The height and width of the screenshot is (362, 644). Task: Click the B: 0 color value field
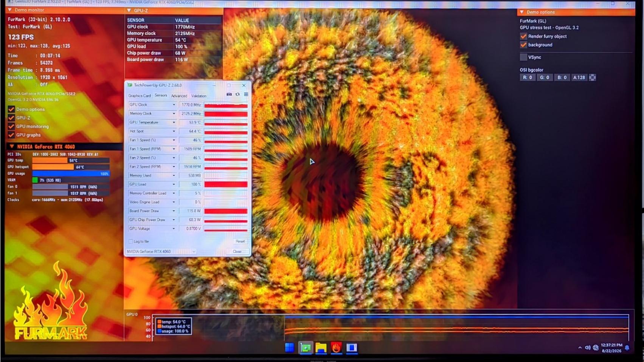click(x=562, y=77)
